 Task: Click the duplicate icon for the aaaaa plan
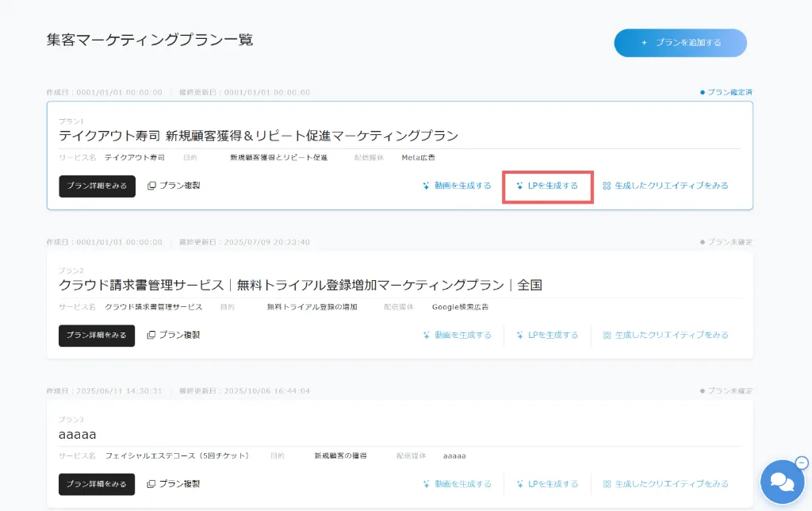[x=151, y=483]
